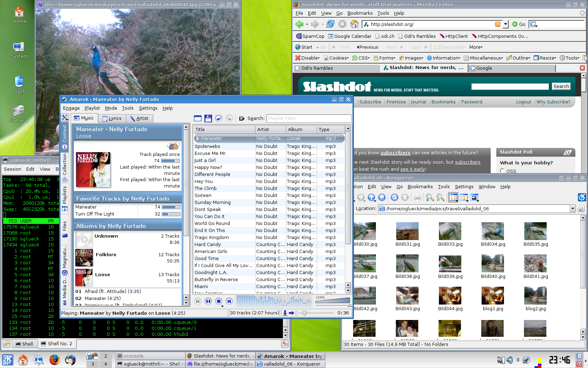The width and height of the screenshot is (588, 368).
Task: Clear the Amarok playlist search filter
Action: (242, 118)
